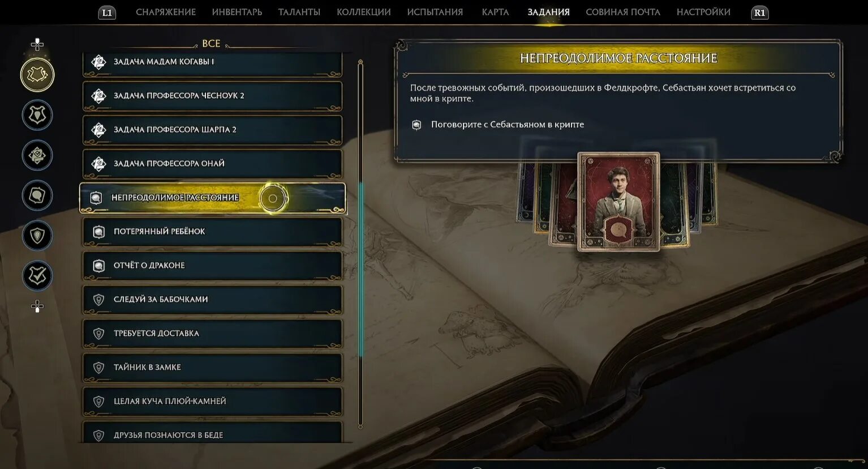Screen dimensions: 868x469
Task: Select the completed quests checkmark filter icon
Action: [x=37, y=276]
